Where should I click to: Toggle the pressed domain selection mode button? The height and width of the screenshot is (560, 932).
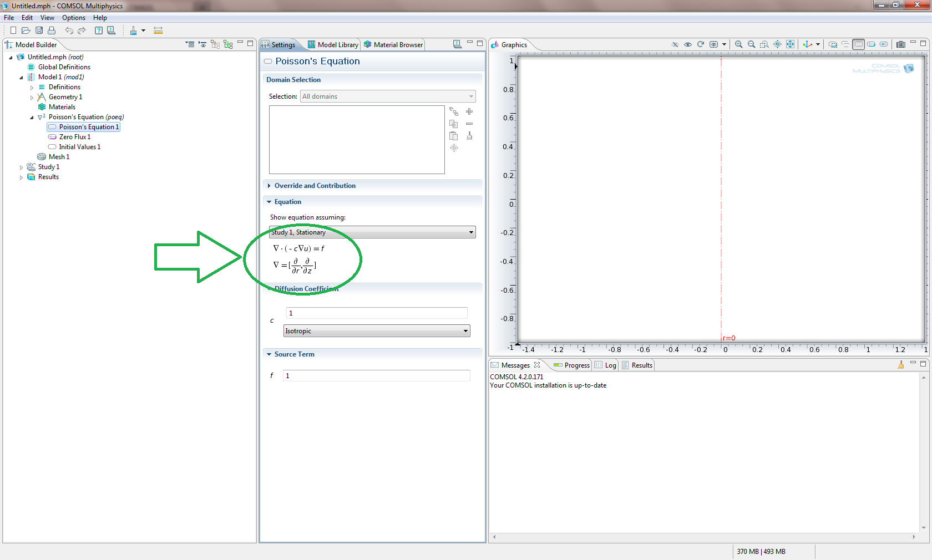[x=858, y=44]
